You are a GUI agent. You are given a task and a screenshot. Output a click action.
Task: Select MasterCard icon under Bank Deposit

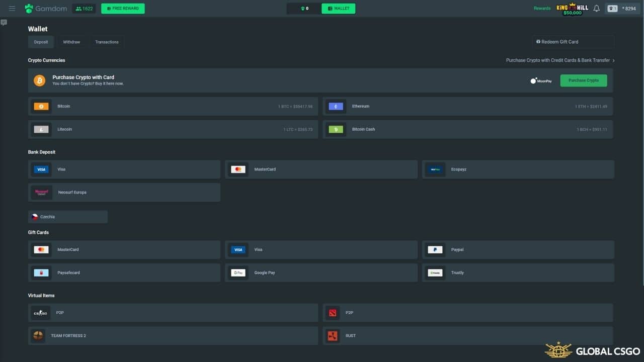(238, 169)
